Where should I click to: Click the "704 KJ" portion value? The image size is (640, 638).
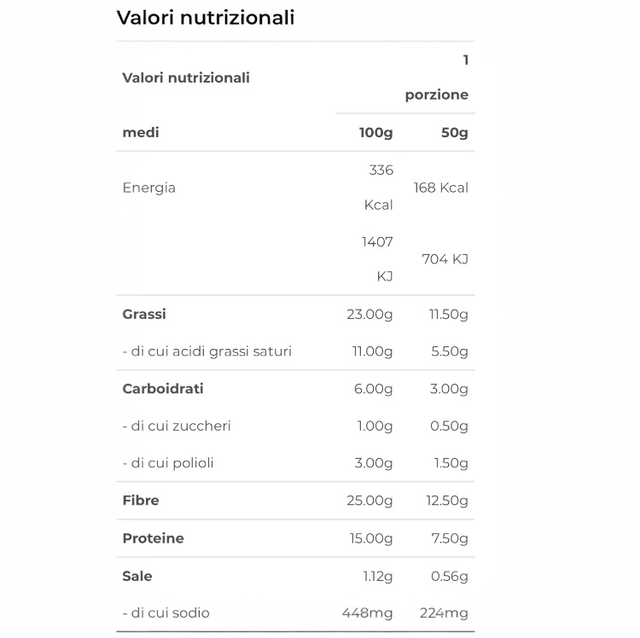445,259
